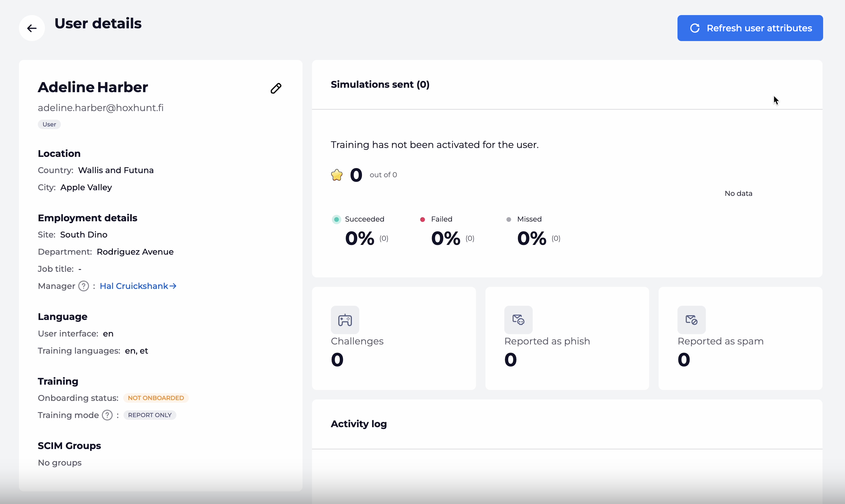Click the adeline.harber@hoxhunt.fi email address

click(x=100, y=108)
